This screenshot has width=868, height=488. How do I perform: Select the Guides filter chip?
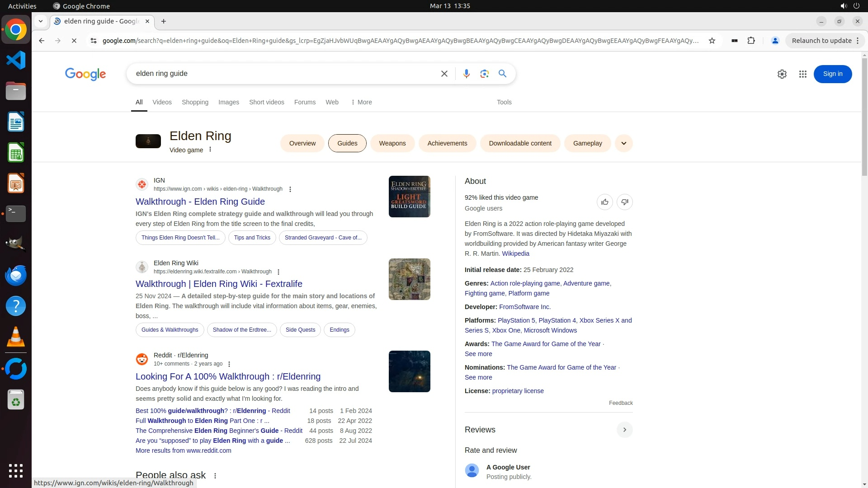point(347,143)
